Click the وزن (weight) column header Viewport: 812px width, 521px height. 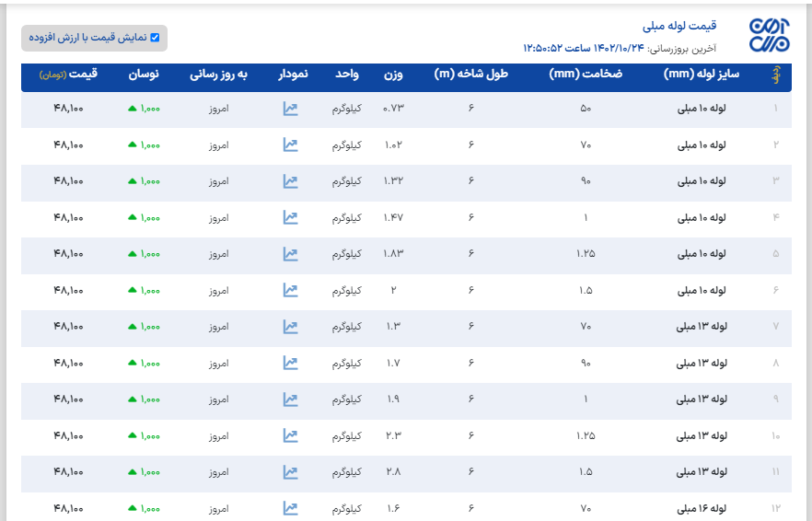[x=393, y=74]
